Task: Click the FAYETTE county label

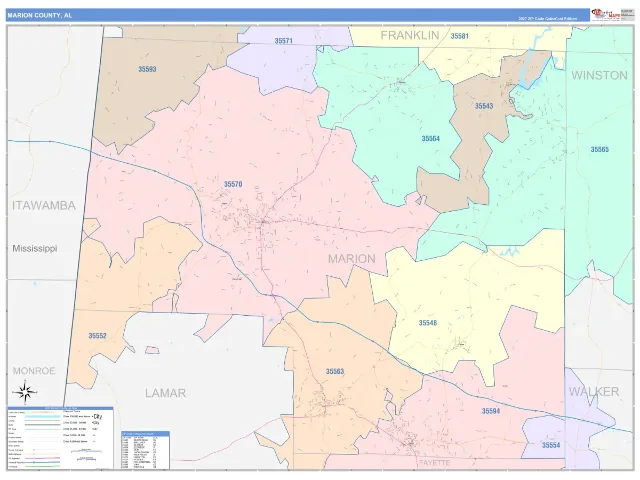Action: pos(434,463)
